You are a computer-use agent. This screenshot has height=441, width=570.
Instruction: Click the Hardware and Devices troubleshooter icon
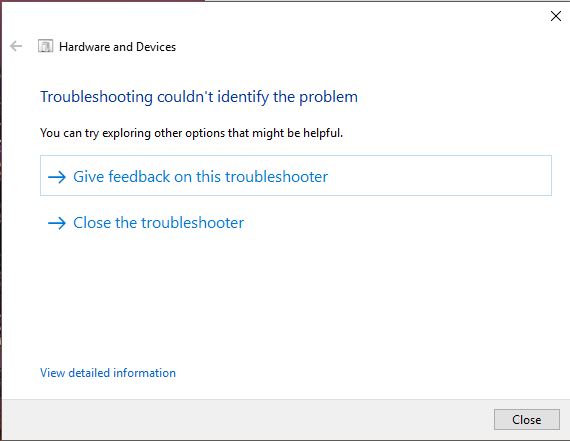(x=45, y=46)
